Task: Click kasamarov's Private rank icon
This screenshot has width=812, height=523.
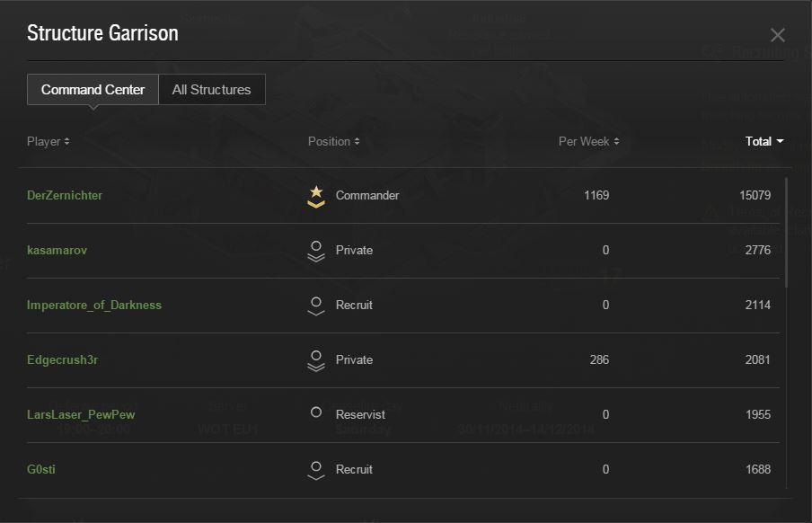Action: (315, 251)
